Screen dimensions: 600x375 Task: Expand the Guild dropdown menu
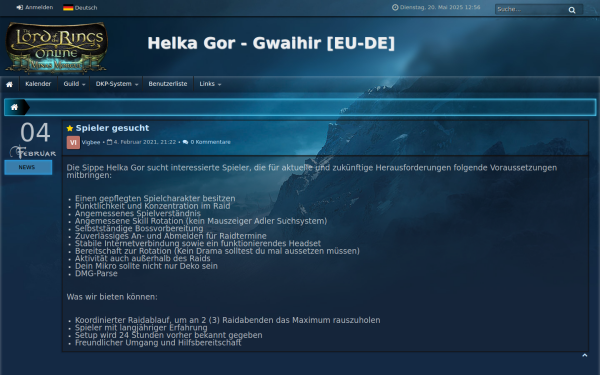coord(74,84)
